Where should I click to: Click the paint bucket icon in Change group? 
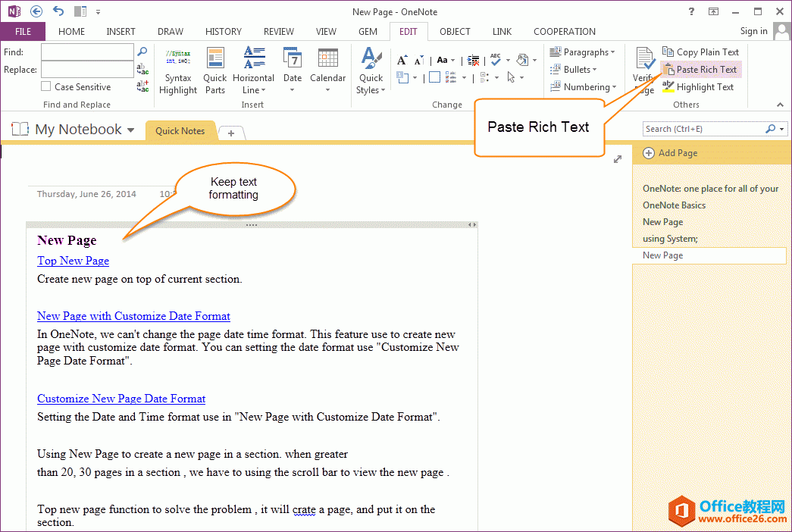click(x=522, y=60)
